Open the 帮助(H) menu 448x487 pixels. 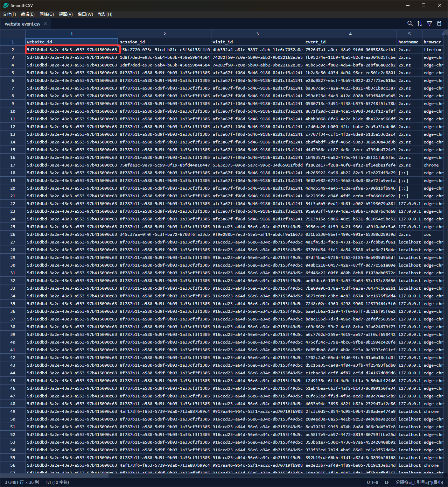[105, 14]
